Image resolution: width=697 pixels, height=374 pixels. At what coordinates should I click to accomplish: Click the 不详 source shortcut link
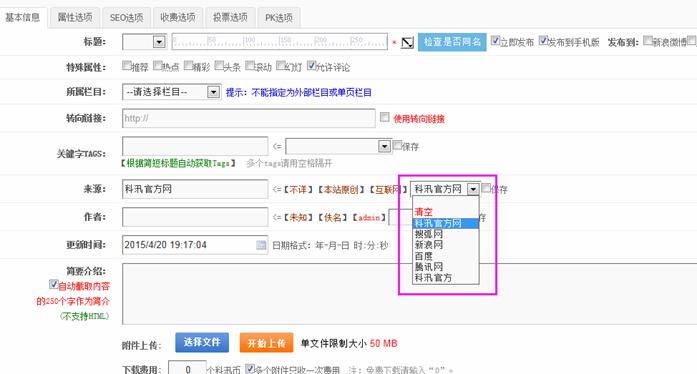[x=298, y=190]
